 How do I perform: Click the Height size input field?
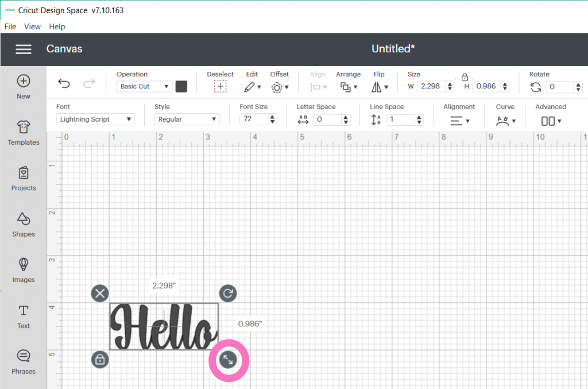(x=487, y=86)
